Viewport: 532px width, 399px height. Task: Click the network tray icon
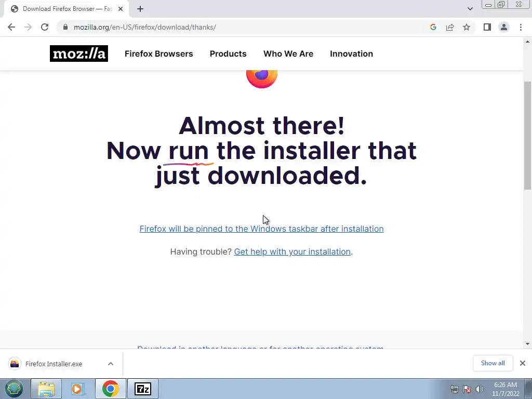coord(454,389)
